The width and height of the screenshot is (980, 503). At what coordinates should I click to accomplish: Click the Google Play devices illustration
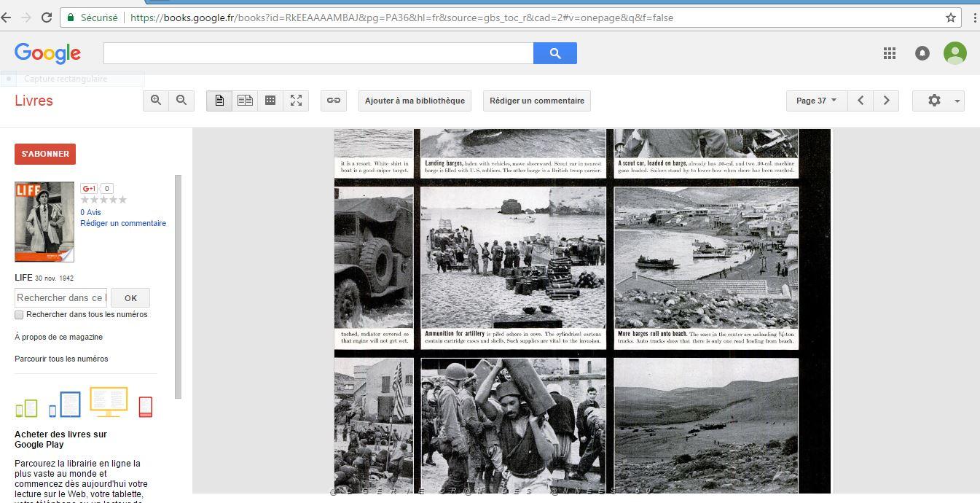[x=85, y=402]
